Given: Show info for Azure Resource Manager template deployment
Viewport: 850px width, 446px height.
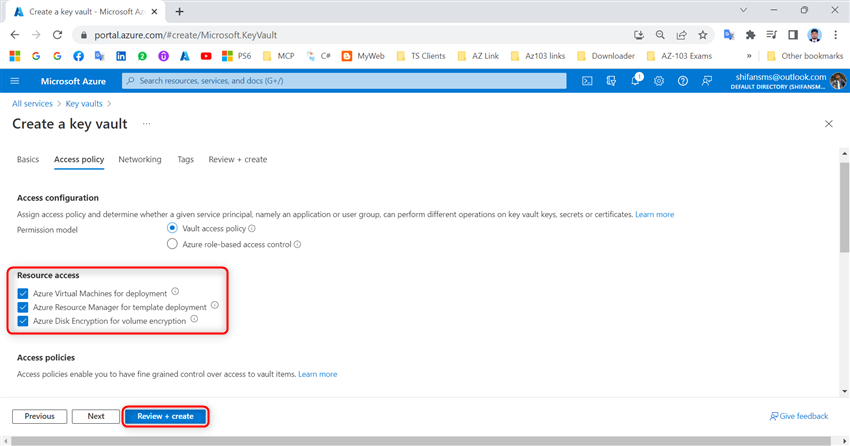Looking at the screenshot, I should click(x=215, y=305).
